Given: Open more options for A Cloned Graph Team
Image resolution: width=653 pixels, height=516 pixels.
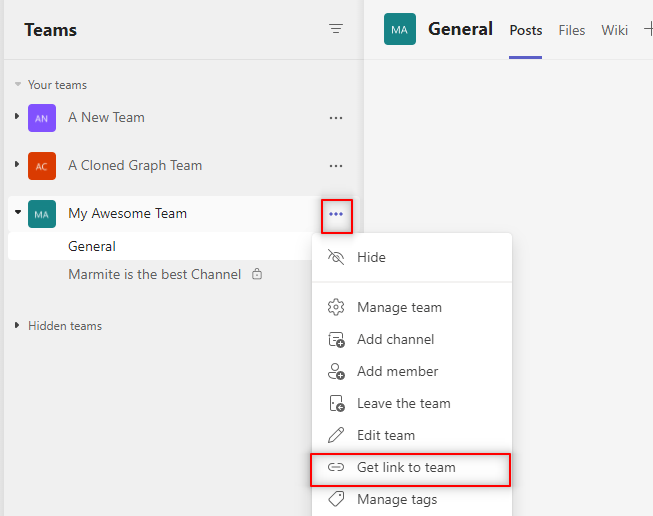Looking at the screenshot, I should pos(336,166).
